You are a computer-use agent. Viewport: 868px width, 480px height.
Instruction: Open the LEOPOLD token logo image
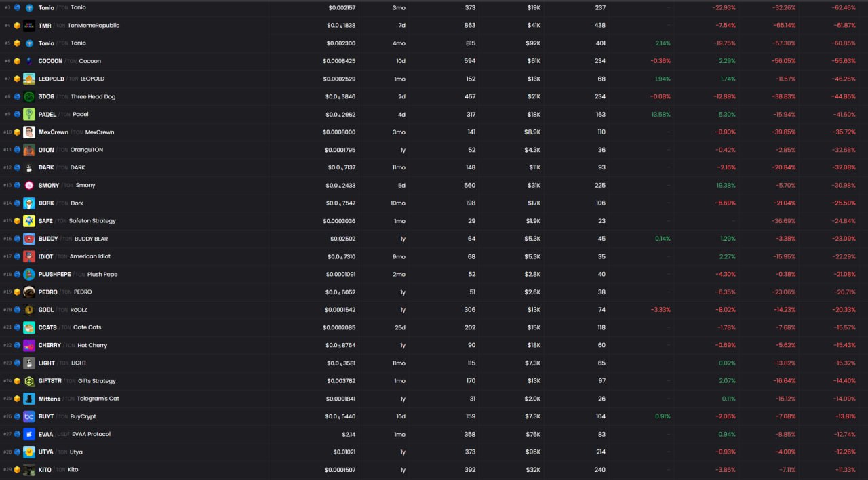pyautogui.click(x=29, y=79)
